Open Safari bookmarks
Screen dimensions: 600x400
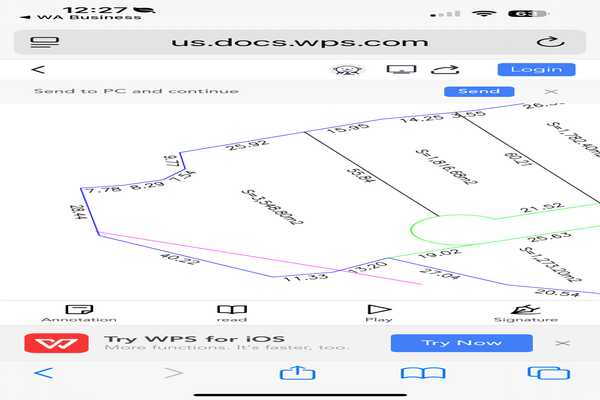coord(416,373)
